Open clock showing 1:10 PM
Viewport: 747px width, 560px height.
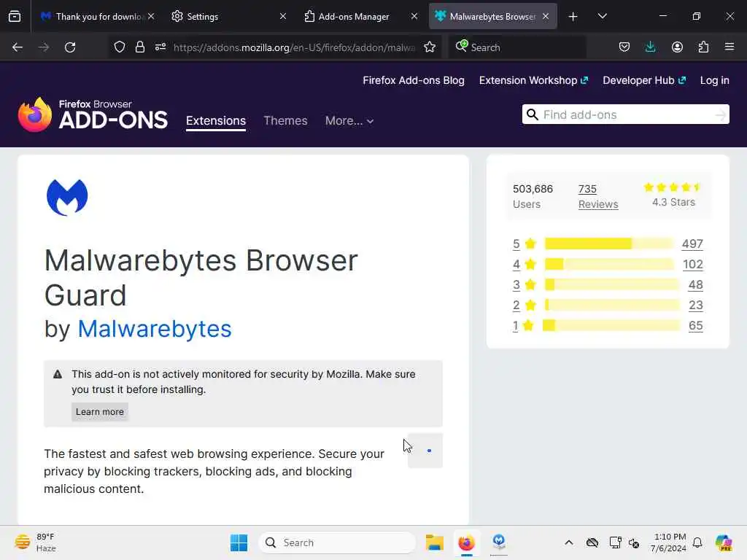[670, 542]
